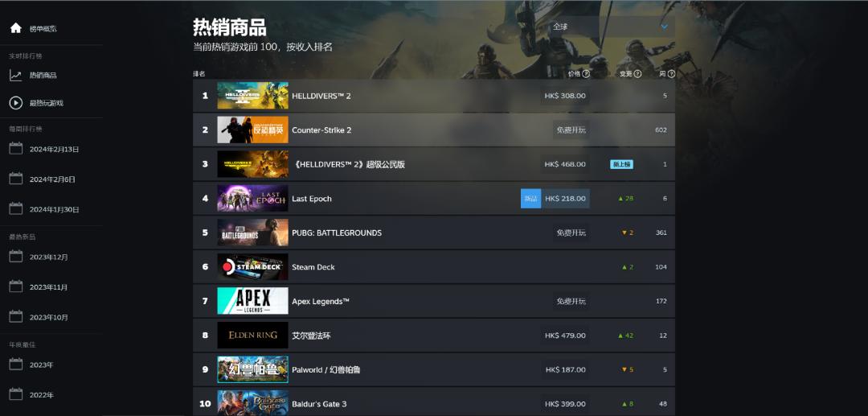This screenshot has height=416, width=868.
Task: Click the trend chart icon for 热销商品
Action: pyautogui.click(x=15, y=75)
